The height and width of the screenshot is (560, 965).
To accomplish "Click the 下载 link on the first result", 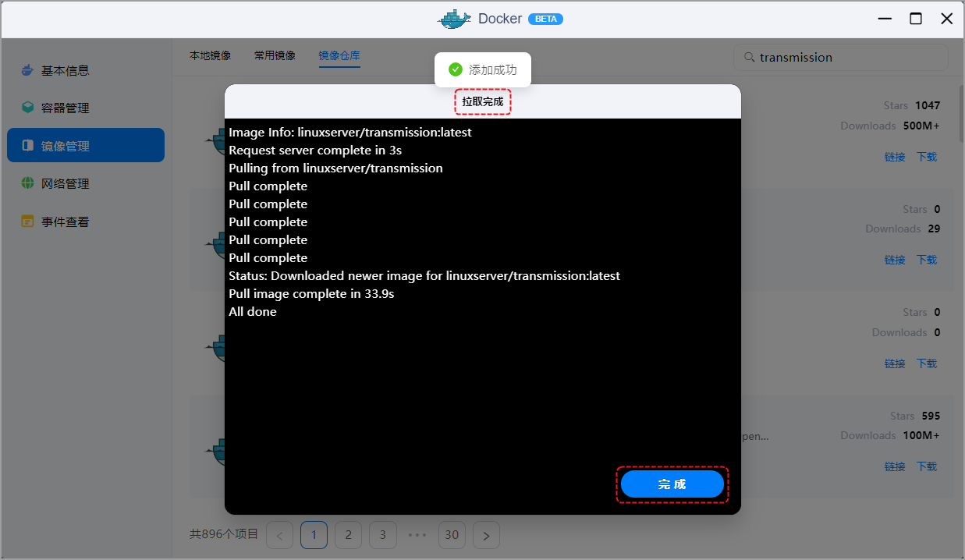I will click(x=926, y=157).
